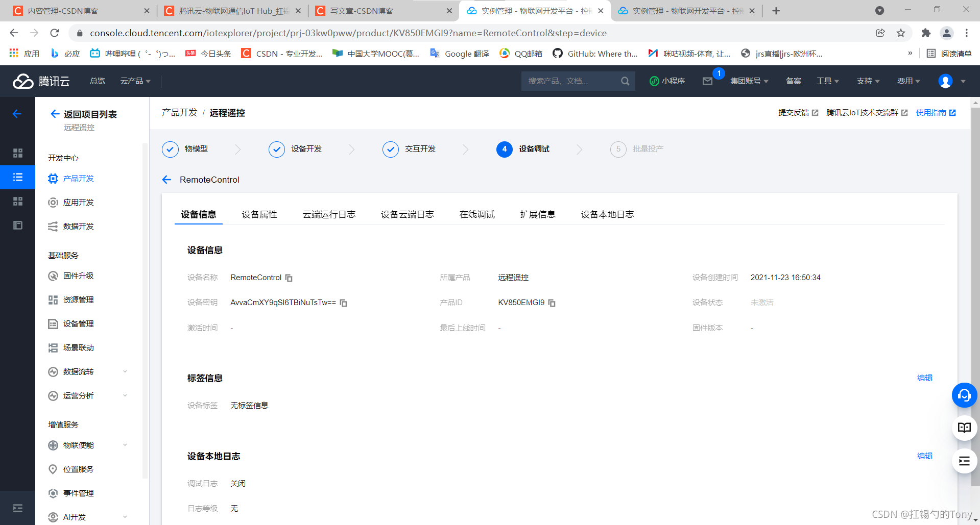The image size is (980, 525).
Task: Expand the 费用 dropdown
Action: pos(909,81)
